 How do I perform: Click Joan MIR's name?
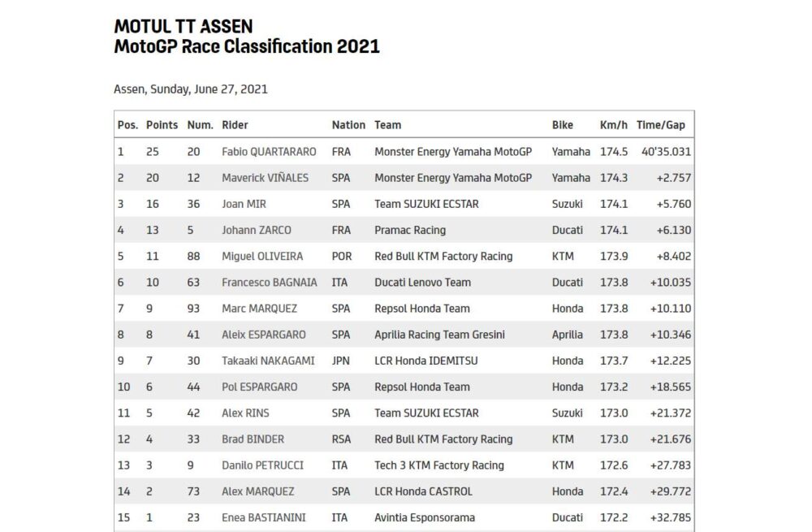[244, 204]
